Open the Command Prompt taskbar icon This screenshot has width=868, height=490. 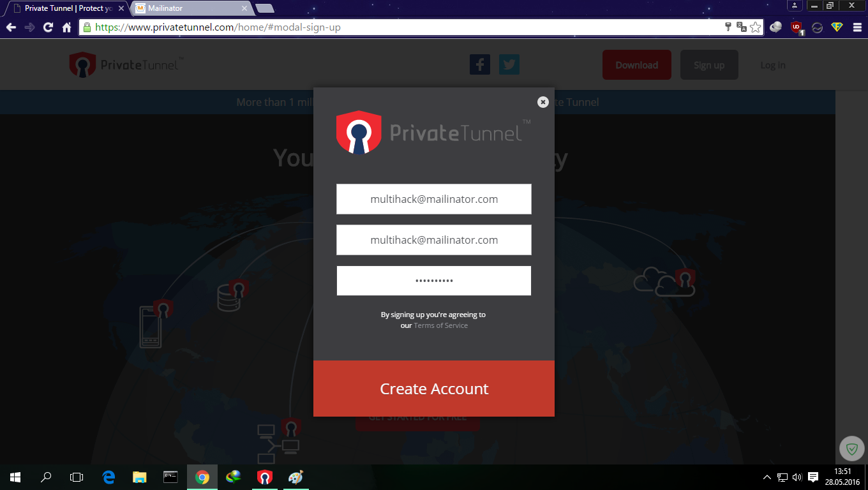coord(170,477)
